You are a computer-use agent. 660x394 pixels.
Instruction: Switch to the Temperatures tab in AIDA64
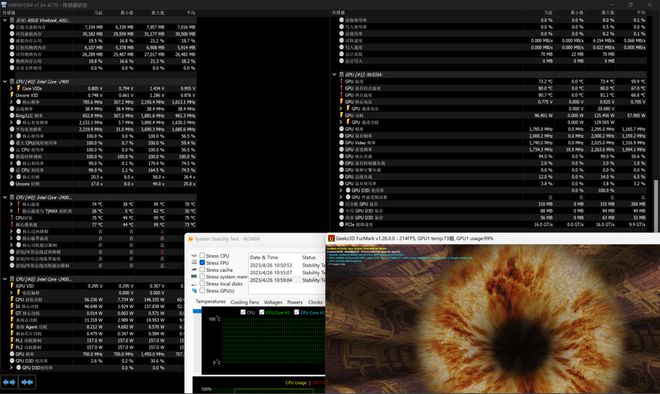point(210,301)
